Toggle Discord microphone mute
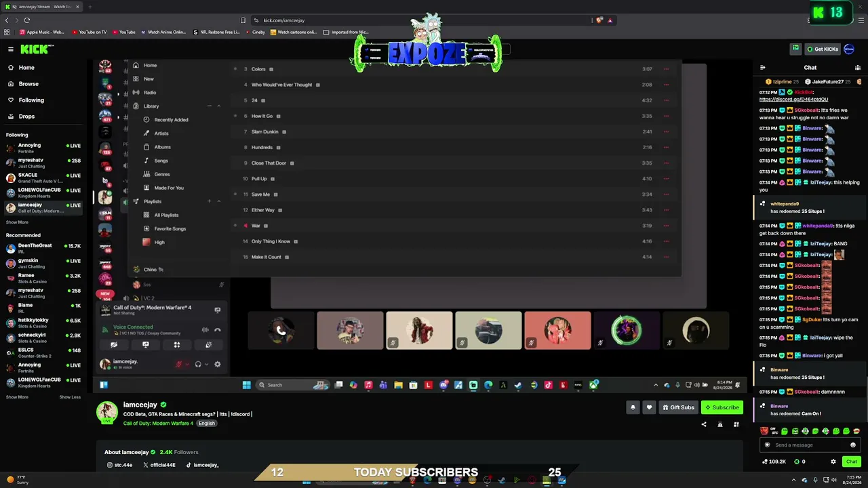The image size is (868, 488). [x=179, y=365]
